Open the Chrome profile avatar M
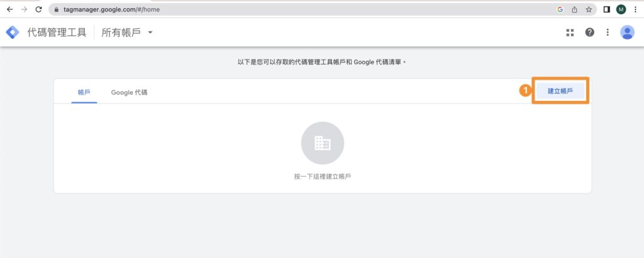Viewport: 644px width, 258px height. [x=621, y=9]
